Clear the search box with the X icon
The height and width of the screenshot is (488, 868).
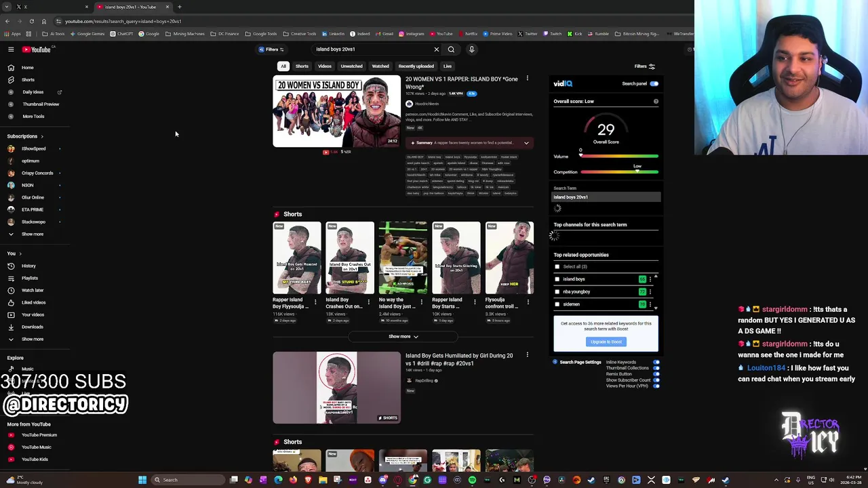(x=437, y=49)
